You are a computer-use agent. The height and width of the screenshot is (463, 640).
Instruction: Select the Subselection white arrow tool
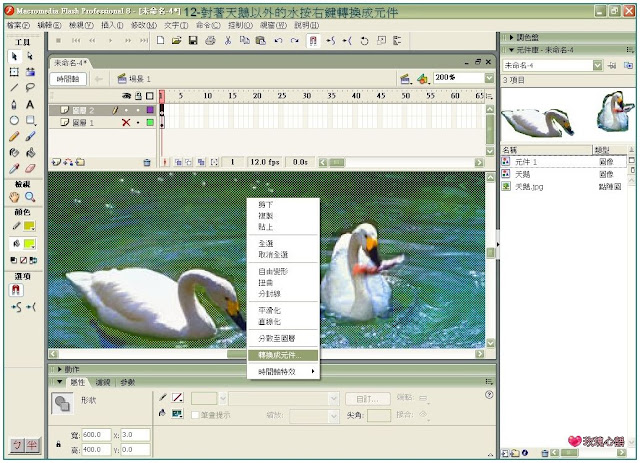[x=30, y=56]
